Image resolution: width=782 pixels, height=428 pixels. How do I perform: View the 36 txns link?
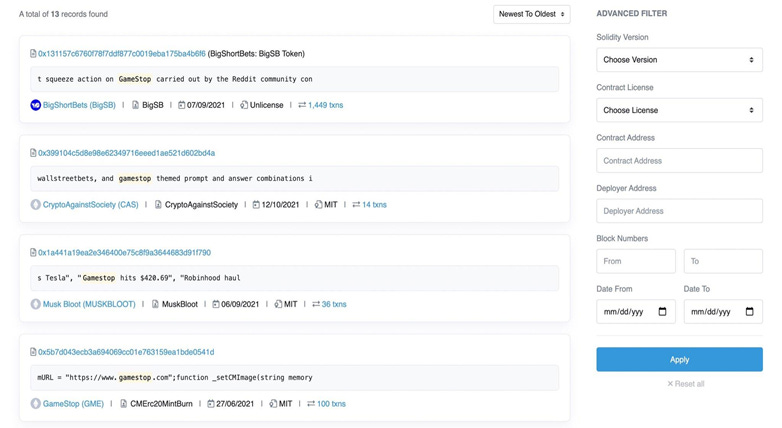[x=334, y=304]
